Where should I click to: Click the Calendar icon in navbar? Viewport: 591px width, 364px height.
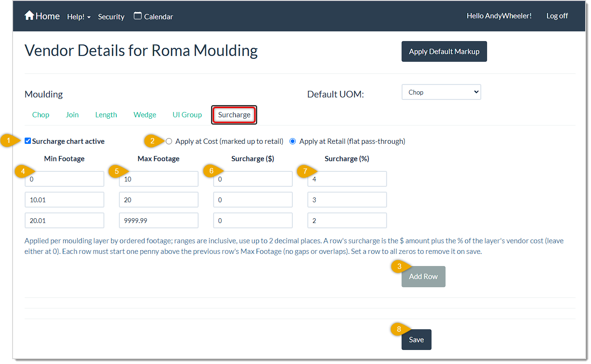tap(138, 15)
